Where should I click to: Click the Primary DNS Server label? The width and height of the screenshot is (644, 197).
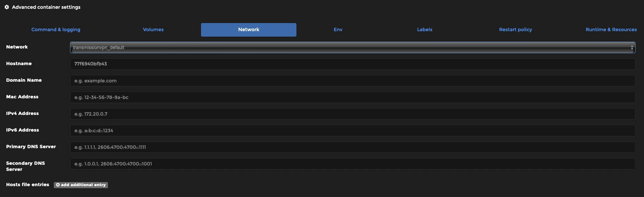pos(31,146)
